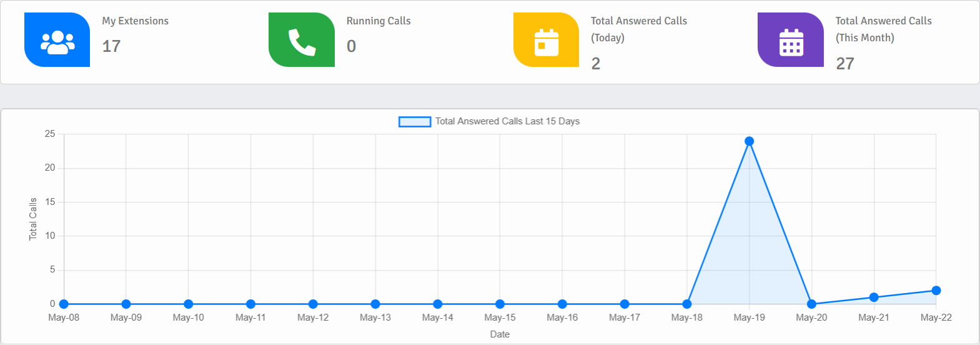Image resolution: width=980 pixels, height=345 pixels.
Task: Click the May-22 data point on chart
Action: [936, 291]
